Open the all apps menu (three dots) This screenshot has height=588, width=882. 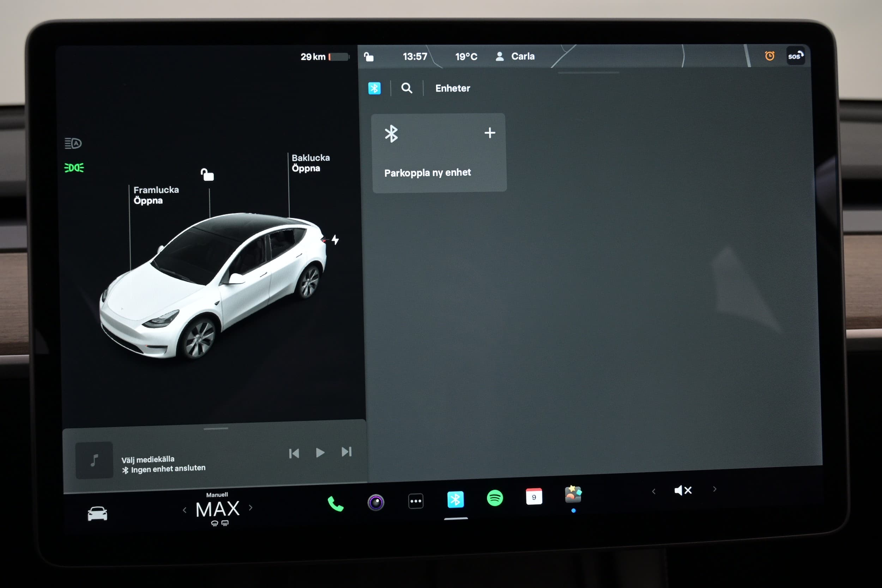pos(416,501)
